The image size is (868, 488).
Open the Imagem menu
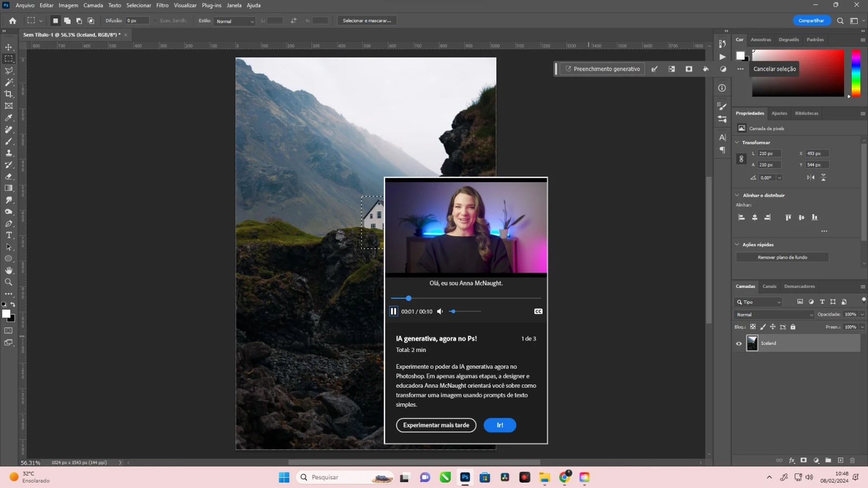click(68, 5)
